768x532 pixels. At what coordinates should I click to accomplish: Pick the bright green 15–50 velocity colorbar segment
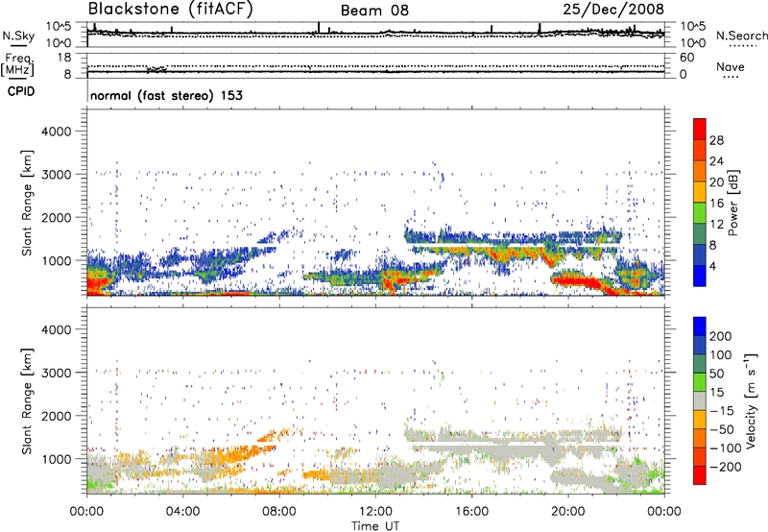(700, 382)
